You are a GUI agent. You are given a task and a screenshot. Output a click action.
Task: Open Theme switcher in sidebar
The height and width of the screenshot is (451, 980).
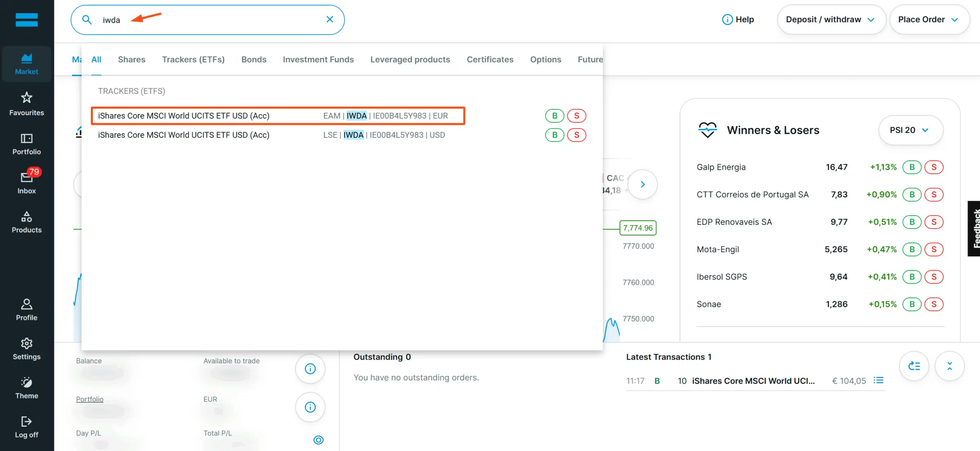(x=27, y=388)
